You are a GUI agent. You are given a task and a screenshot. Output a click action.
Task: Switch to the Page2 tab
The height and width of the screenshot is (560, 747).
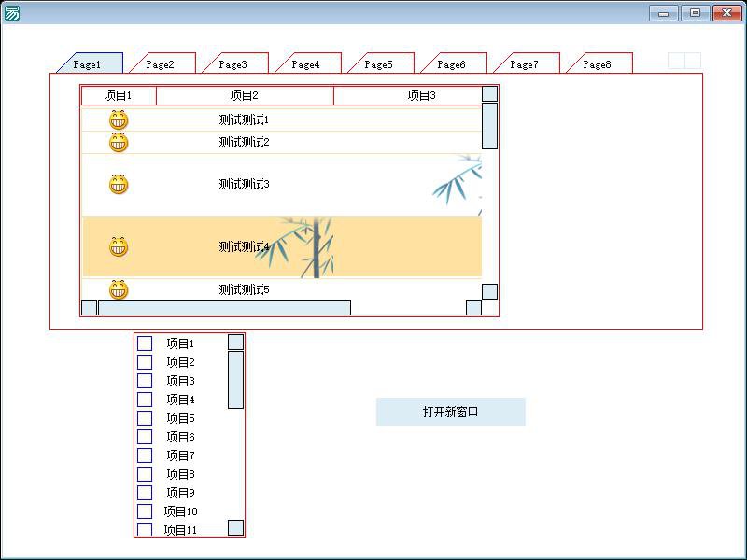coord(161,64)
